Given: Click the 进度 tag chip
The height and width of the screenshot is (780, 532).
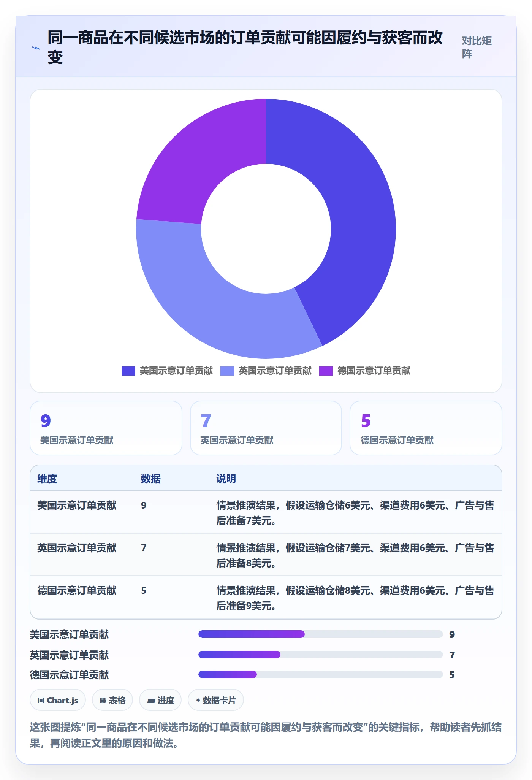Looking at the screenshot, I should (160, 700).
